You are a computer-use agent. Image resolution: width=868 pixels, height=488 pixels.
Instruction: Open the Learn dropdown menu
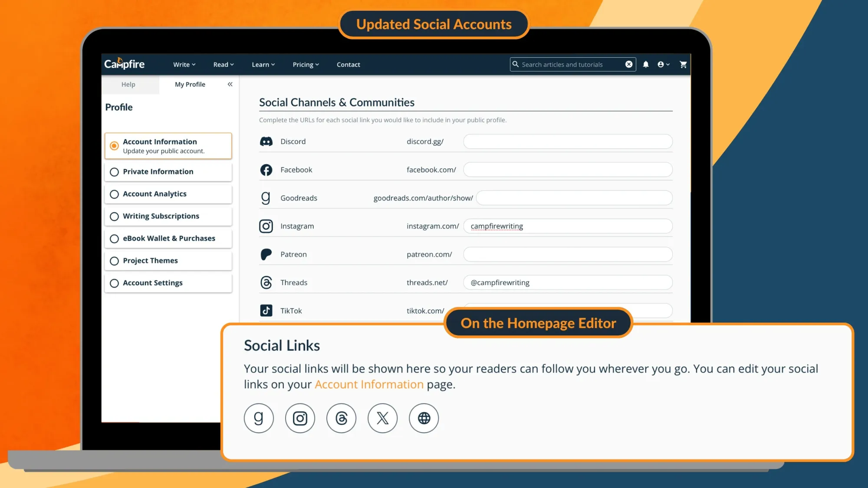click(263, 65)
